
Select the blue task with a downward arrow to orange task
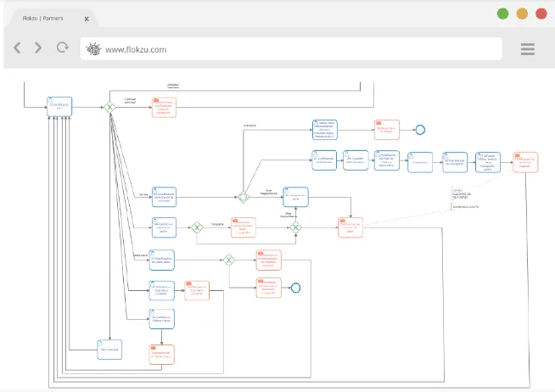162,319
